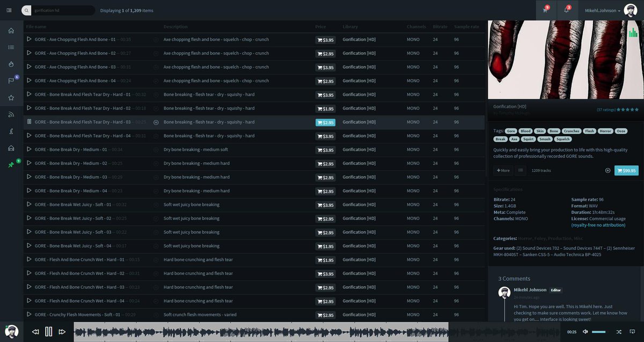This screenshot has height=342, width=644.
Task: Click highlighted $2.95 cart button for Hard - 03
Action: (x=325, y=122)
